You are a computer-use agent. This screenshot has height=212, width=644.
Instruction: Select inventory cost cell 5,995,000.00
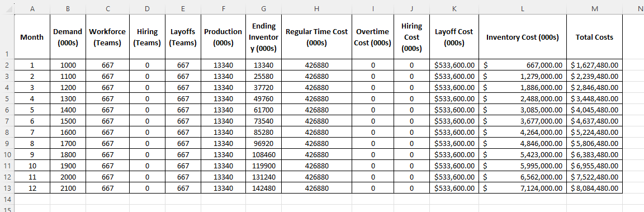click(x=523, y=166)
